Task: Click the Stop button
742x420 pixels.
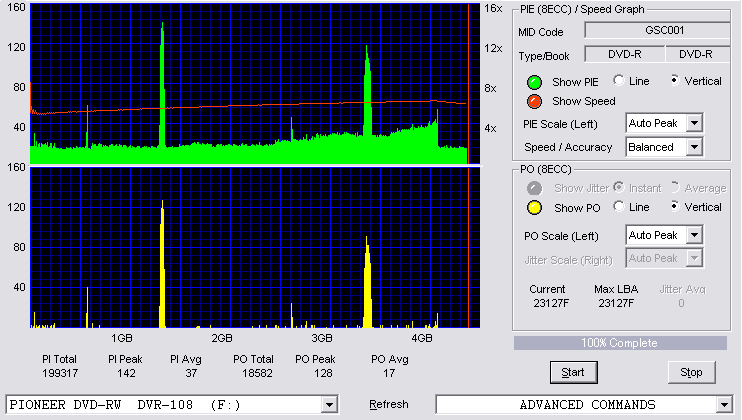Action: 691,373
